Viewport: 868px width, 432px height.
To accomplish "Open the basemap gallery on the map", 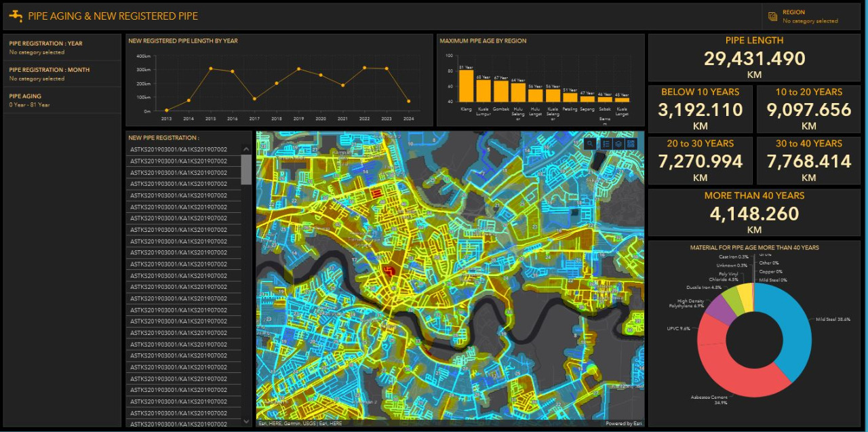I will click(631, 144).
